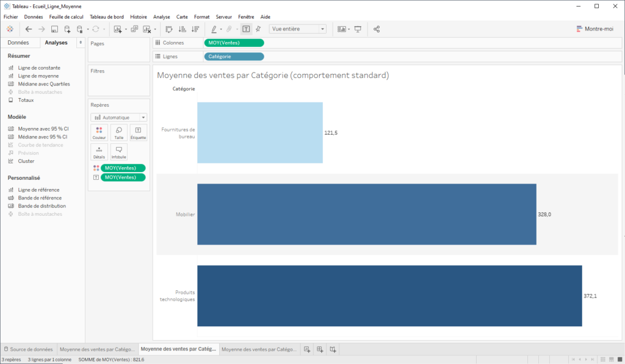Open the Analyse menu
The image size is (625, 364).
point(161,16)
